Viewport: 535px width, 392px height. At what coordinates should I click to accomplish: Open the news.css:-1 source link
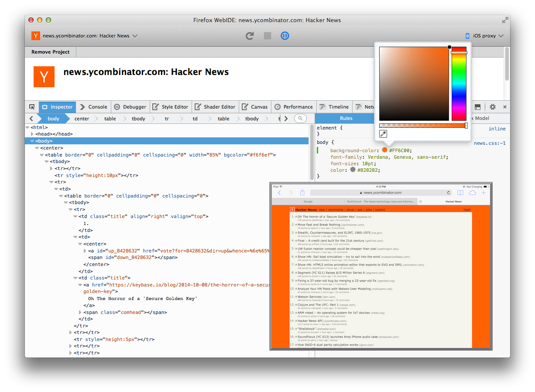coord(490,143)
